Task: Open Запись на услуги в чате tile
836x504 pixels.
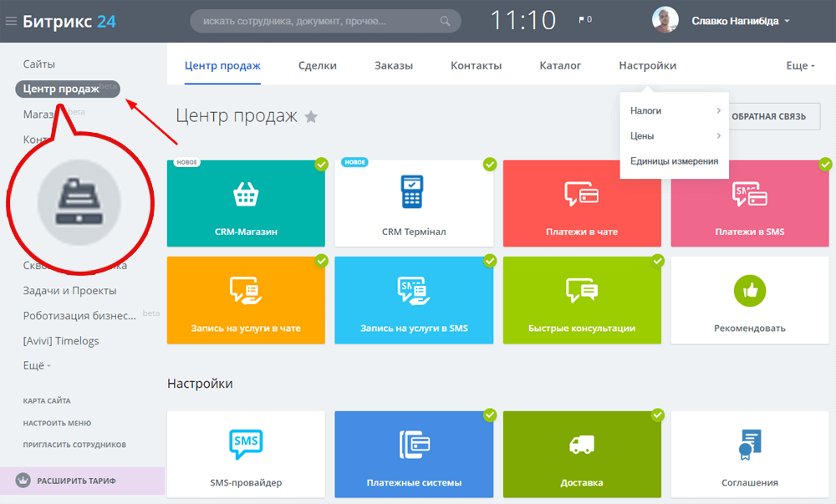Action: coord(246,300)
